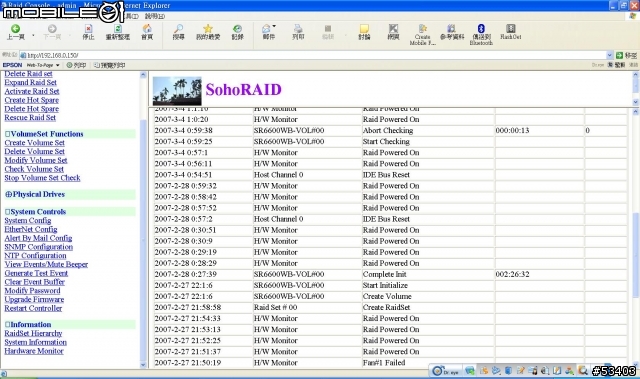Image resolution: width=640 pixels, height=379 pixels.
Task: Collapse the Information section
Action: [7, 324]
